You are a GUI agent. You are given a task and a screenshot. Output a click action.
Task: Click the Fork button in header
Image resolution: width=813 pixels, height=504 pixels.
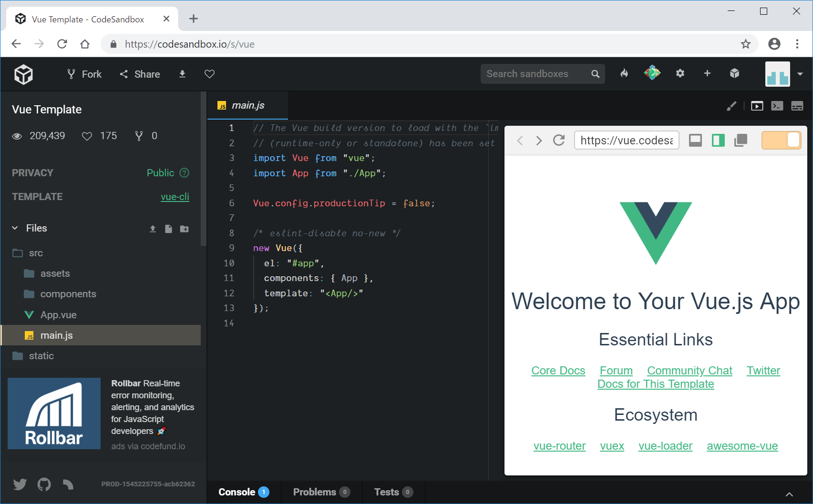[85, 74]
